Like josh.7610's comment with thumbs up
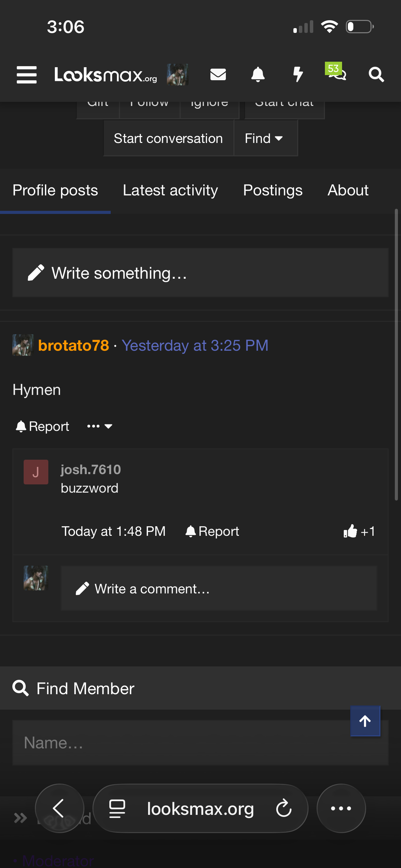401x868 pixels. (350, 531)
